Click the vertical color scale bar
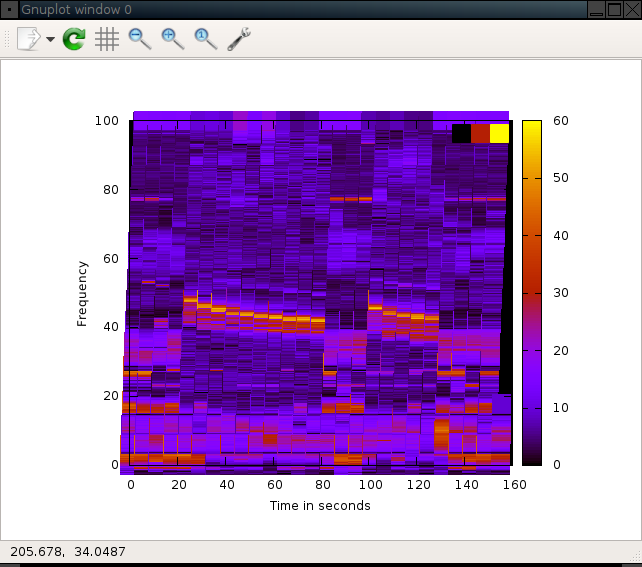642x567 pixels. [x=532, y=292]
